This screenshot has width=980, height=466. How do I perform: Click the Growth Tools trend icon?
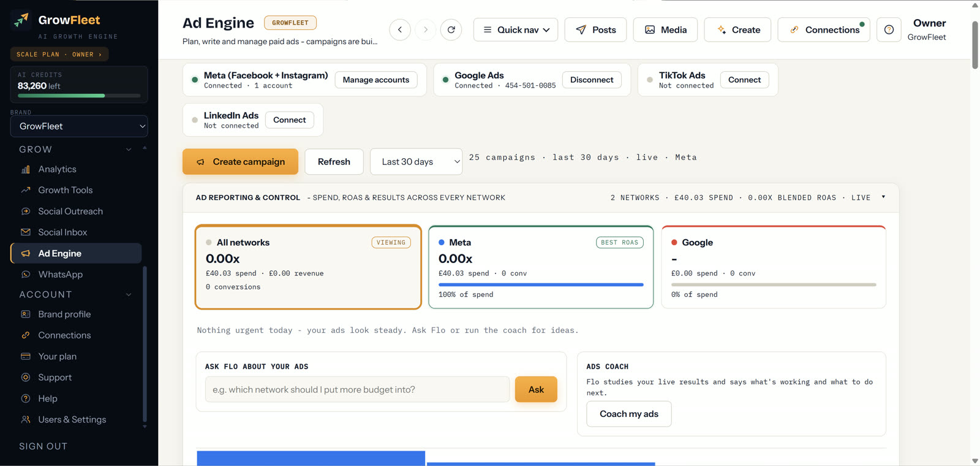[26, 190]
